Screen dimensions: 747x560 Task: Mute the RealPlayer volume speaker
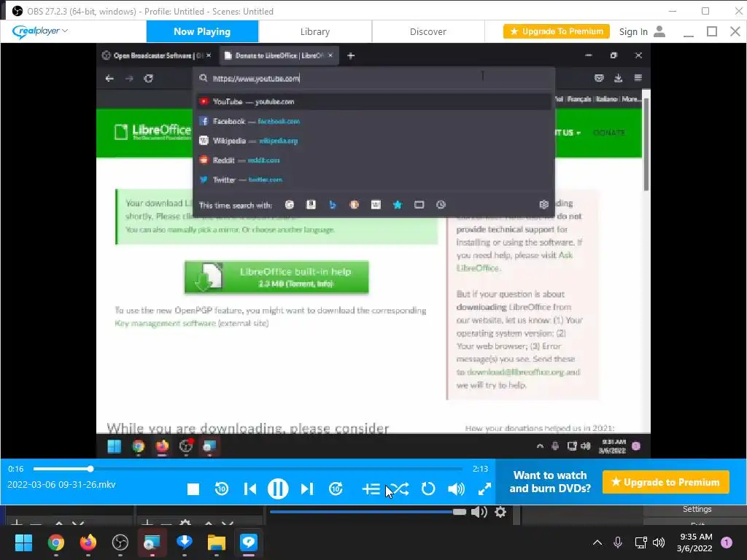(x=456, y=489)
